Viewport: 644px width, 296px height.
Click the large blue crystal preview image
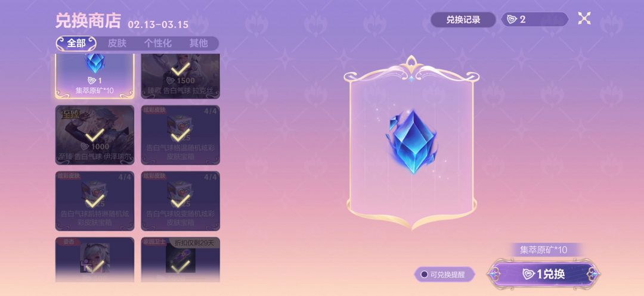pos(411,142)
